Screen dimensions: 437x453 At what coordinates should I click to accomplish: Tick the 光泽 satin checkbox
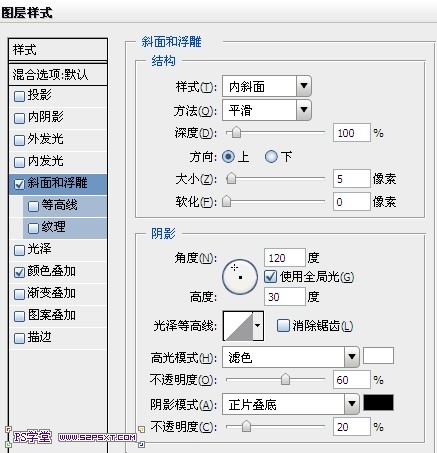click(x=19, y=250)
